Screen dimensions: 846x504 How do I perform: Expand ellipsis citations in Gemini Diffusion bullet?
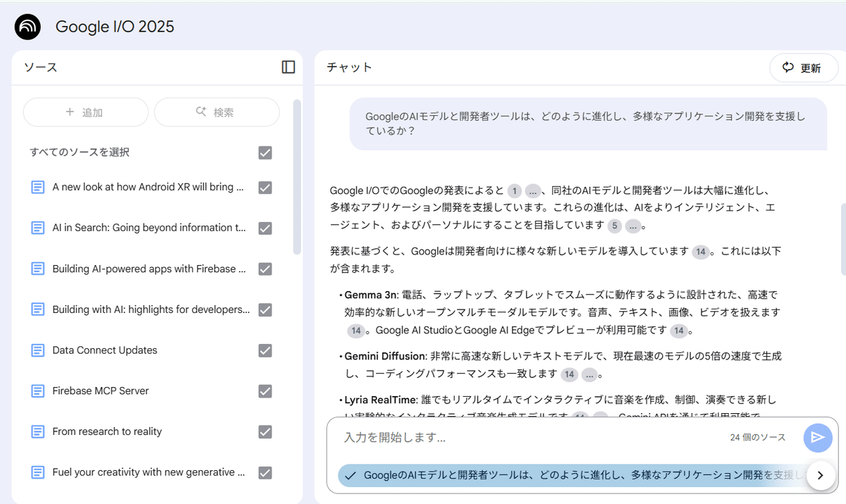(589, 375)
